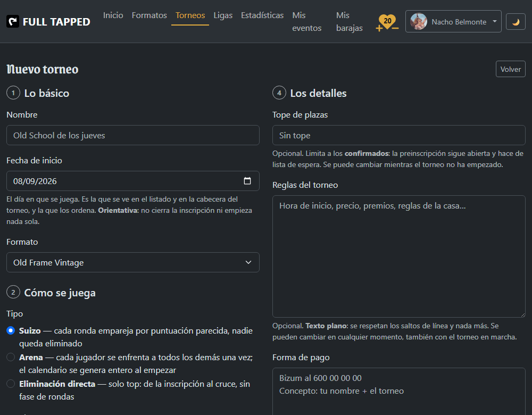Grab the Reglas del torneo resize handle
532x415 pixels.
point(523,315)
